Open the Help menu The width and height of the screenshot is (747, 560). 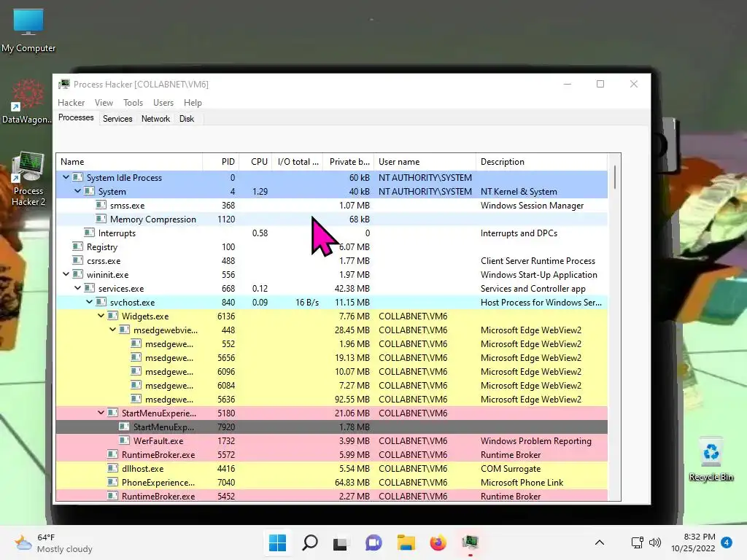193,103
